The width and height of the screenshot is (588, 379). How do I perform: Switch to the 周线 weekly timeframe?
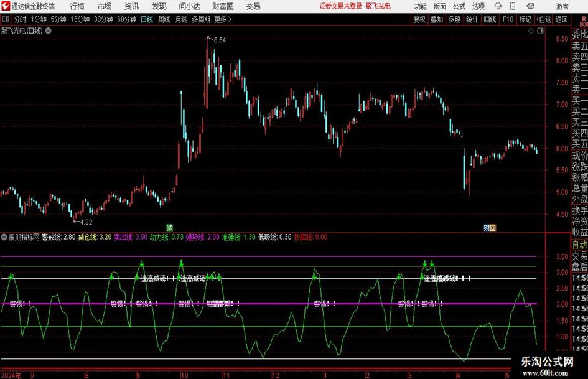164,19
